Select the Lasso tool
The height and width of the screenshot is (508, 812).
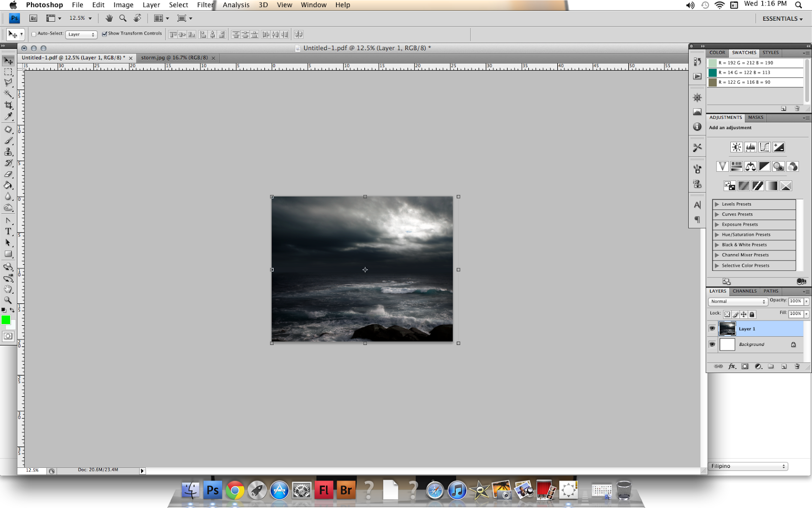(8, 83)
